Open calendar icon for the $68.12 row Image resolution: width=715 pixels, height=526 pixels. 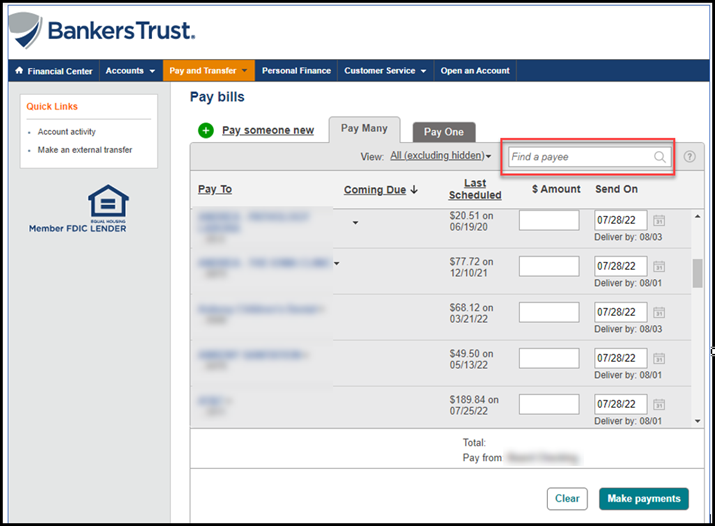659,312
